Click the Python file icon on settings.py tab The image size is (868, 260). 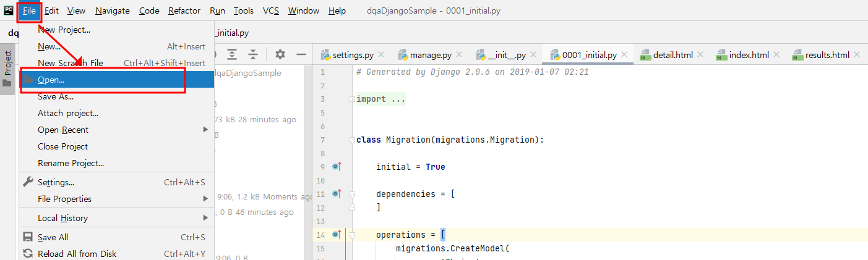pos(325,55)
